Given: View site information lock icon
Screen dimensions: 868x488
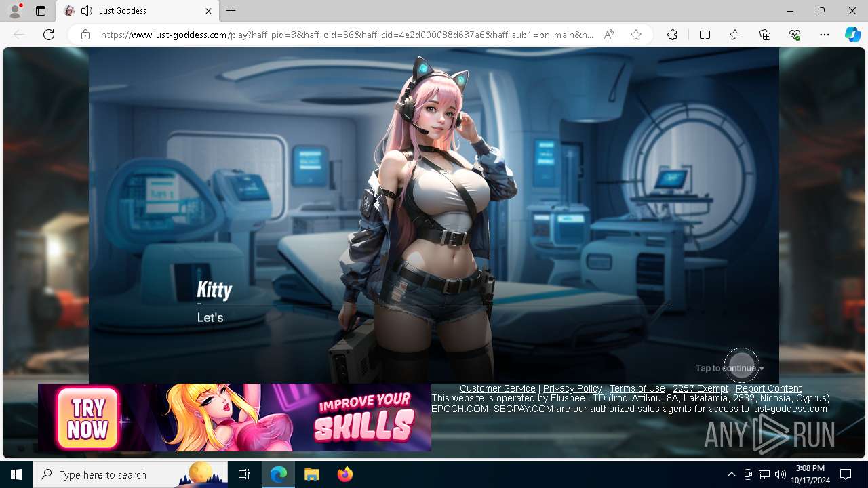Looking at the screenshot, I should pyautogui.click(x=85, y=35).
